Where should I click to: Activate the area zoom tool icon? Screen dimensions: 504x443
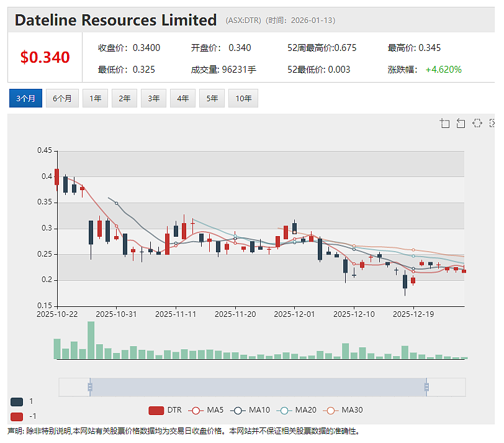445,123
